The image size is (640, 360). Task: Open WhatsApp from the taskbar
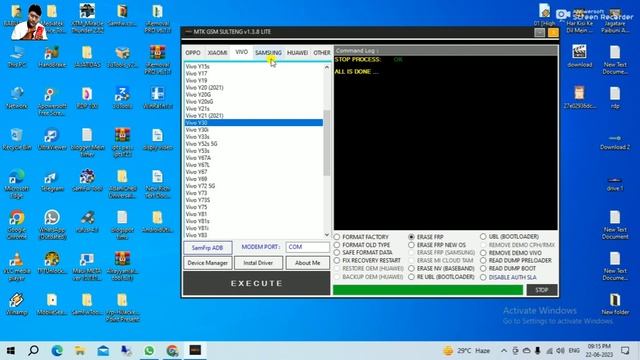coord(149,350)
